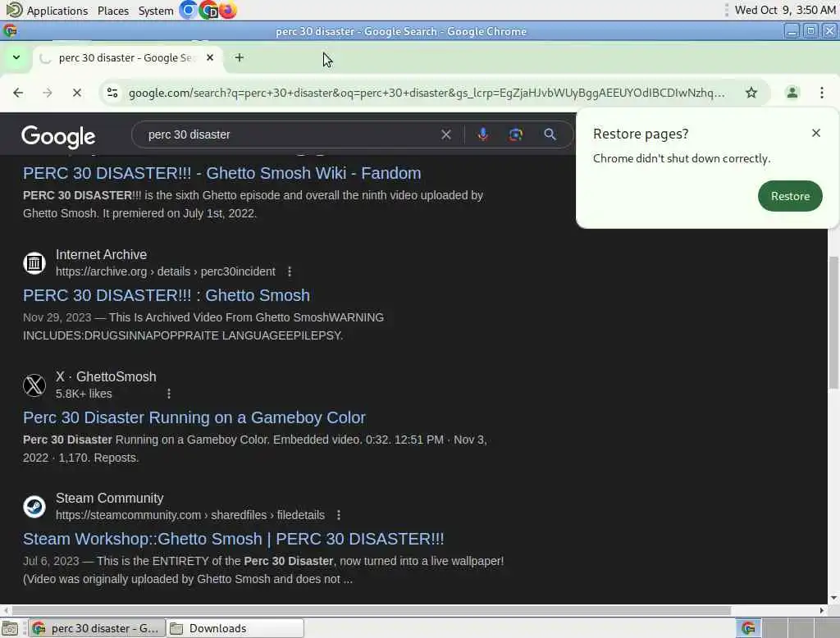Click the archive.org details URL text
This screenshot has height=638, width=840.
click(166, 271)
